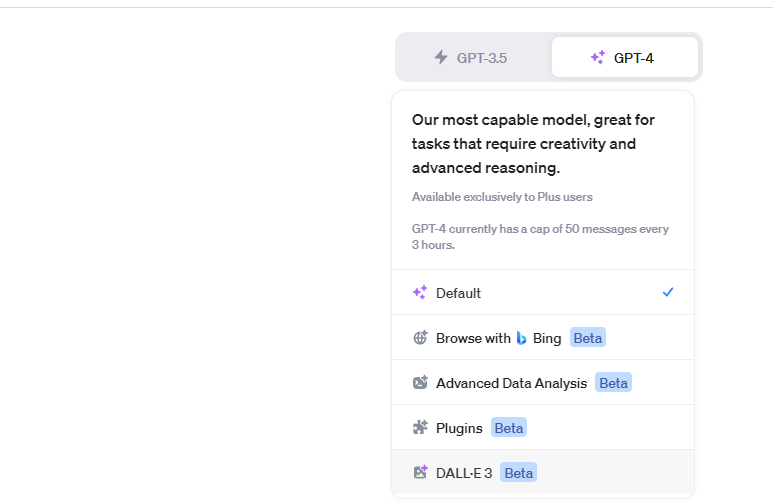
Task: Toggle the Default mode checkmark
Action: 668,292
